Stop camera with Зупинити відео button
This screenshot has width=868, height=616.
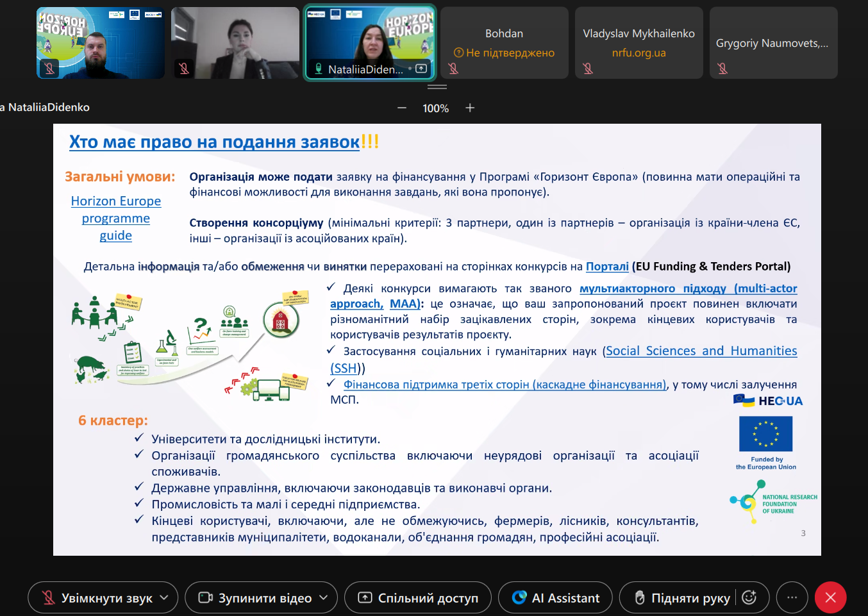[x=255, y=598]
